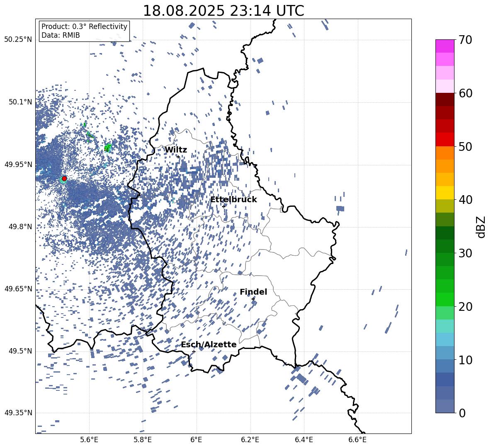Click the Ettelbruck city label
Viewport: 491px width, 448px height.
[x=233, y=200]
